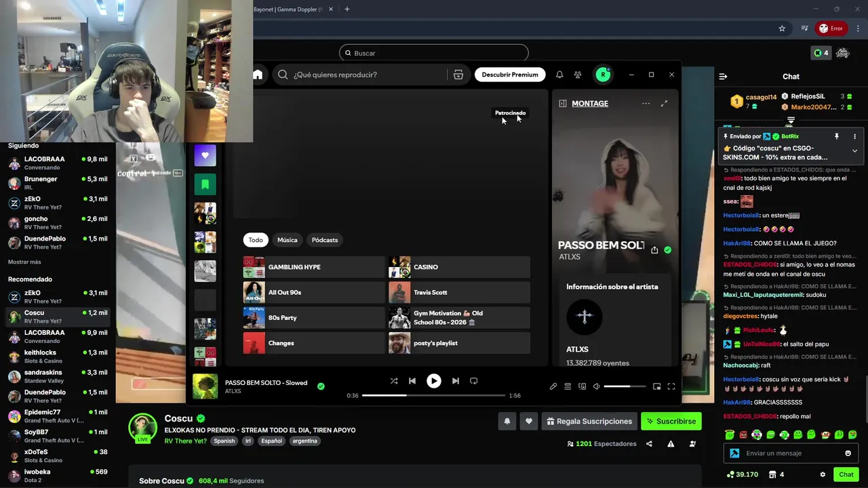Mute Spotify with the speaker icon
This screenshot has width=868, height=488.
click(596, 386)
